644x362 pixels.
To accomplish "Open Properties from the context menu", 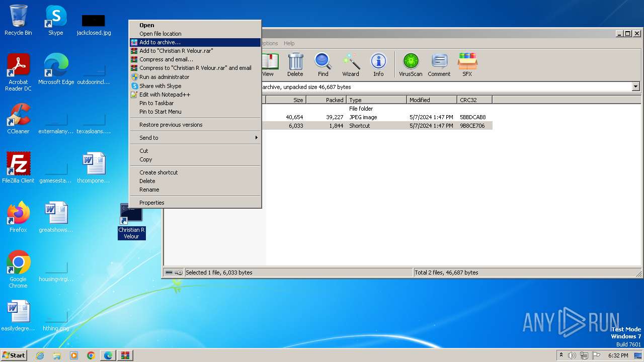I will (x=195, y=203).
